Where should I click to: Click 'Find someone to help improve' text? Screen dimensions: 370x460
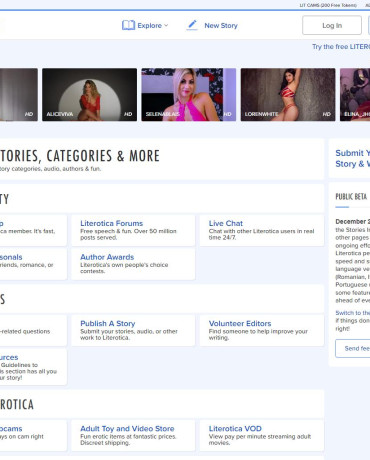(258, 334)
